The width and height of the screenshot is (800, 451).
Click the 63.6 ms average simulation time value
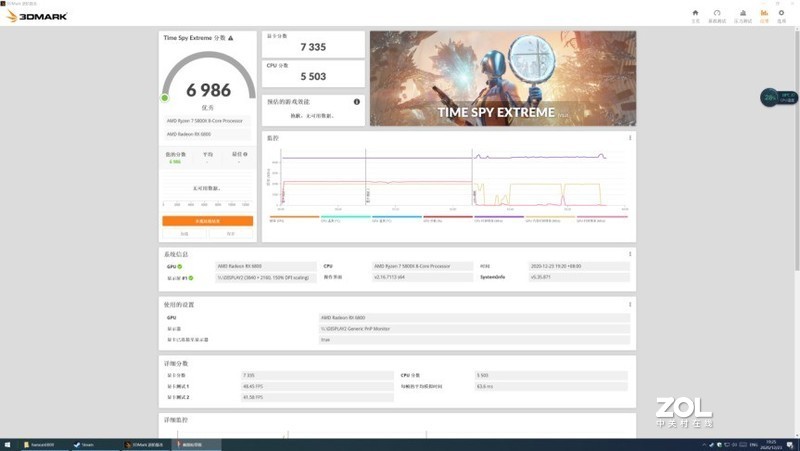(x=551, y=386)
